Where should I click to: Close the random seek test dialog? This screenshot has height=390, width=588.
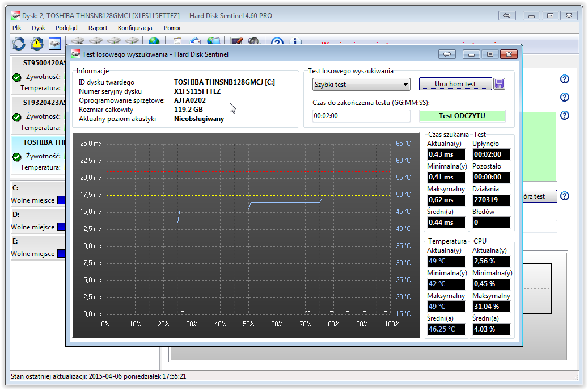[x=509, y=54]
